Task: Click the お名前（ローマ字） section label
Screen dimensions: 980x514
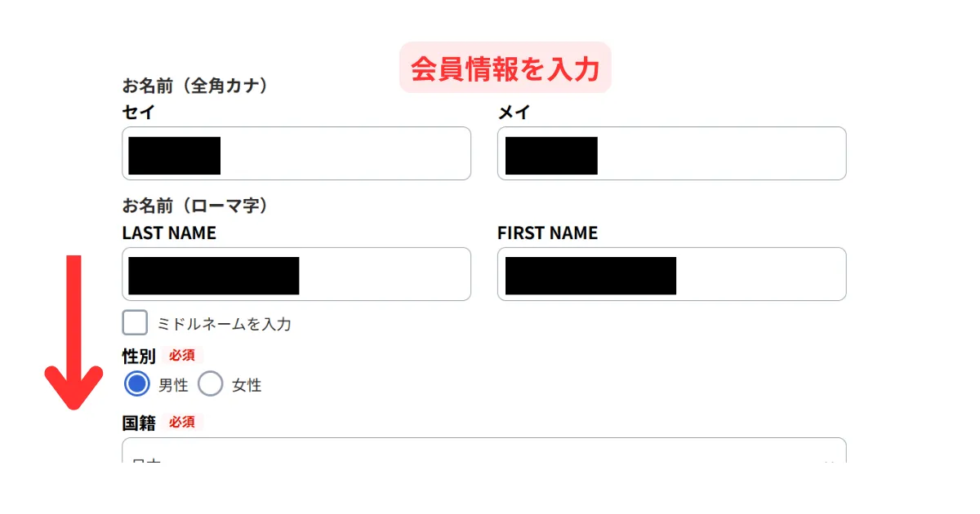Action: [x=196, y=206]
